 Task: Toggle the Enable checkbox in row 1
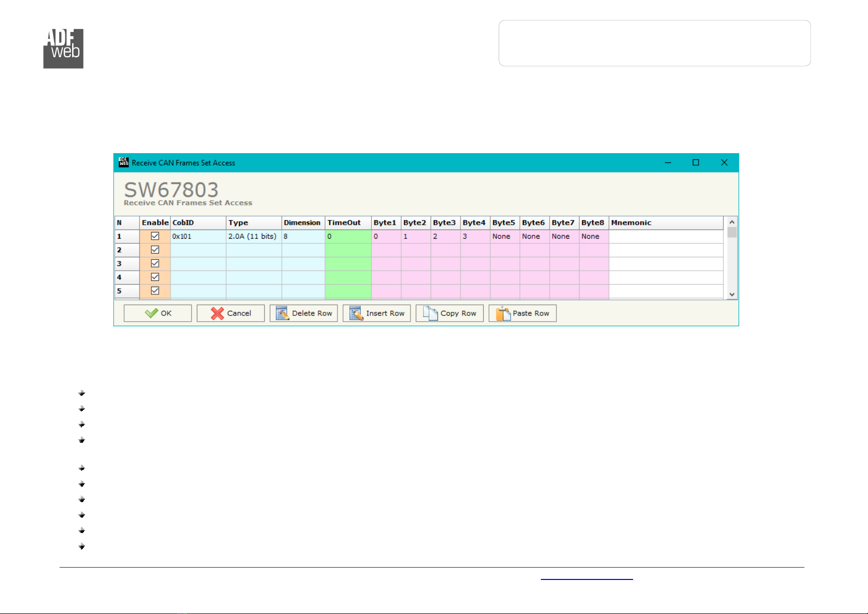155,236
